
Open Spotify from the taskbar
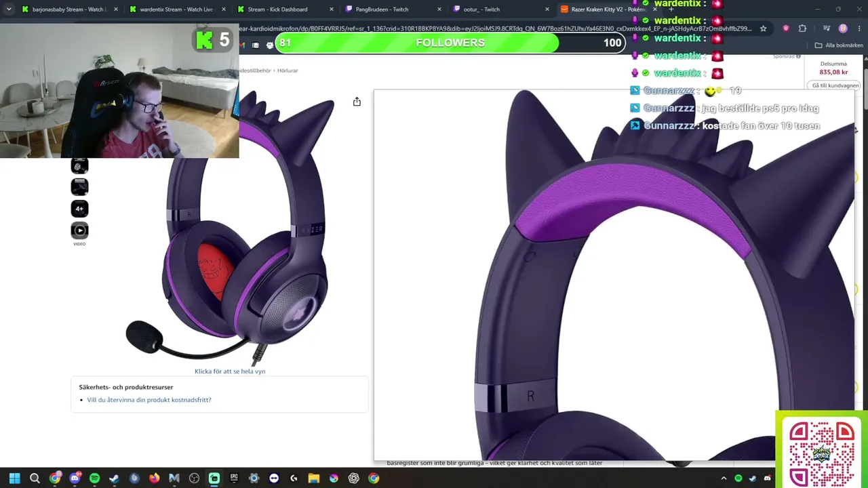[x=94, y=479]
